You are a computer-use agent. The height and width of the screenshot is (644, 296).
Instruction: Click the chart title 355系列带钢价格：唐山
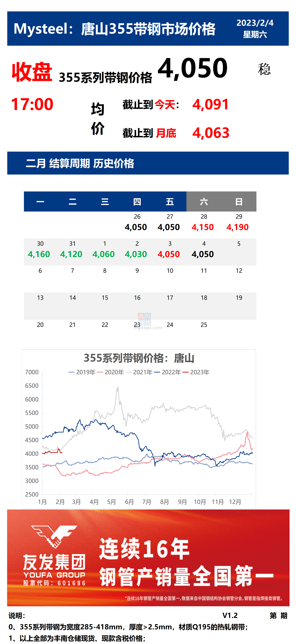coord(139,358)
